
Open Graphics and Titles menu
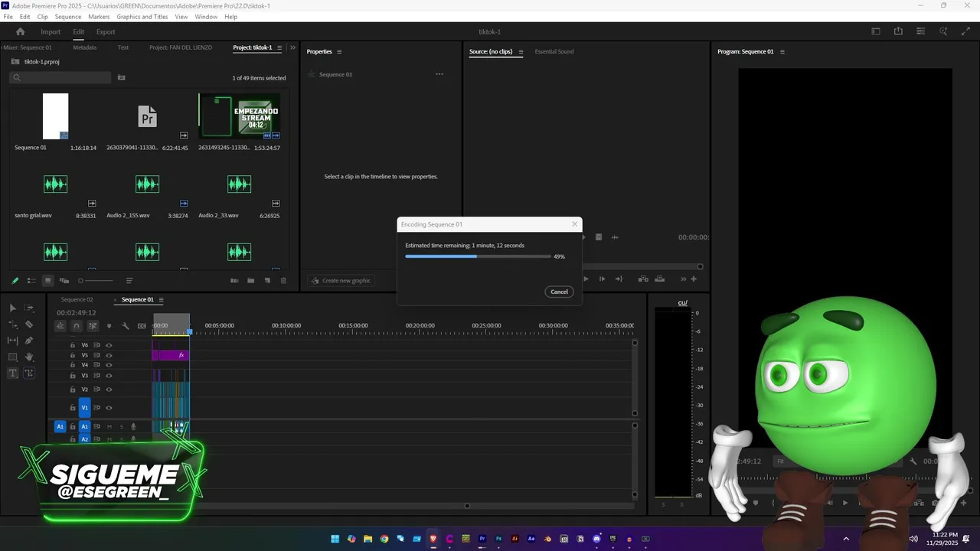point(142,17)
